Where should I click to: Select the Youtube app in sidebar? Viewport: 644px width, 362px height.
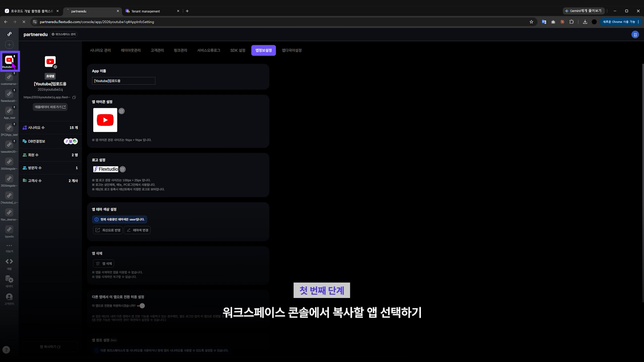click(10, 61)
